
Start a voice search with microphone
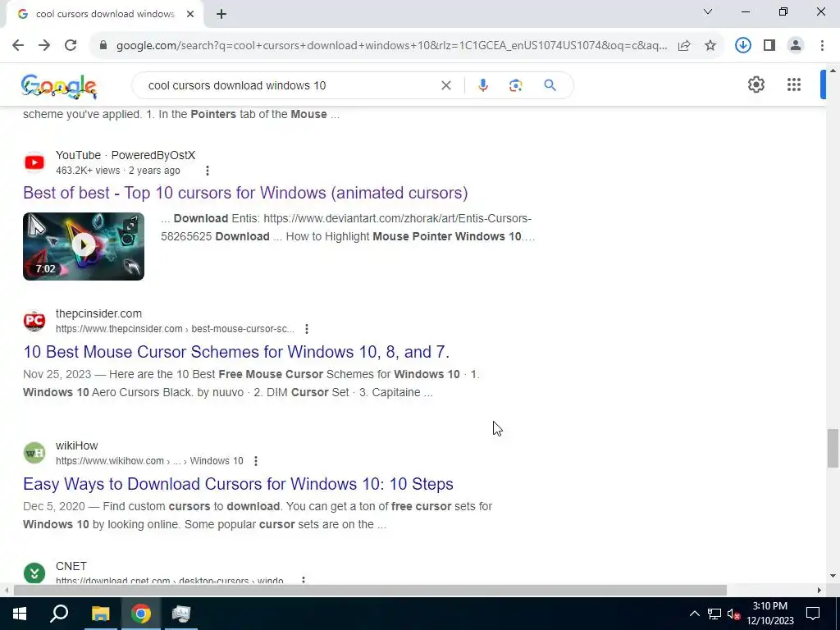click(482, 85)
